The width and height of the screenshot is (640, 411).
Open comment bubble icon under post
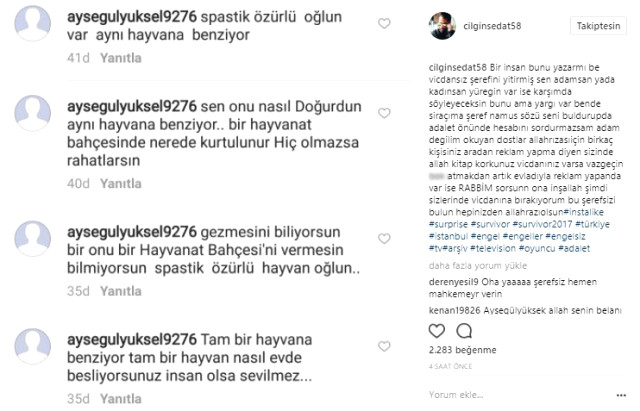[x=464, y=331]
